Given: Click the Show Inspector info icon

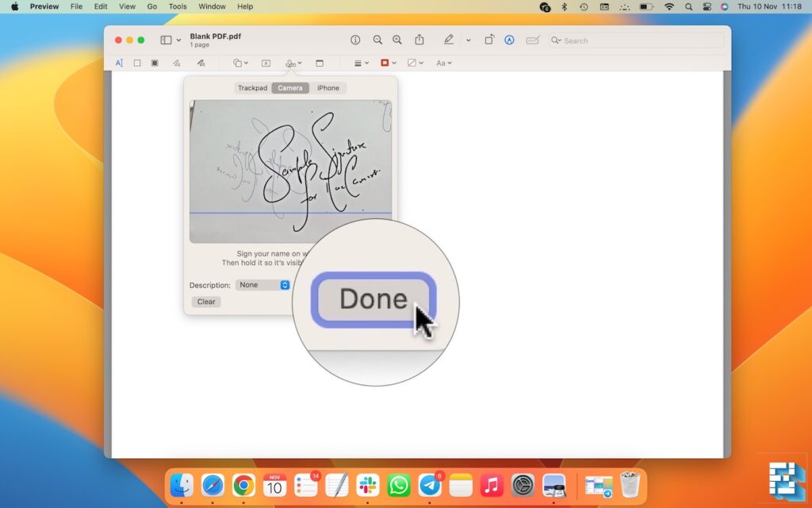Looking at the screenshot, I should click(x=357, y=40).
